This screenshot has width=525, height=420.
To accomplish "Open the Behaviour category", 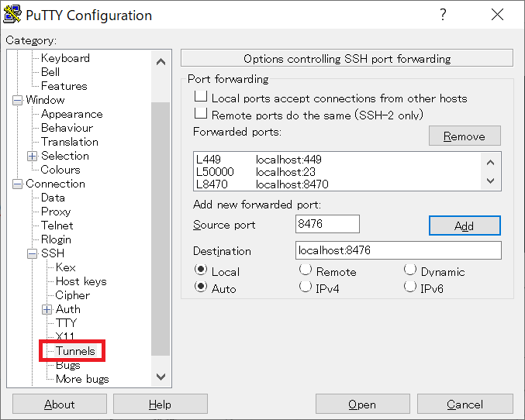I will point(67,128).
